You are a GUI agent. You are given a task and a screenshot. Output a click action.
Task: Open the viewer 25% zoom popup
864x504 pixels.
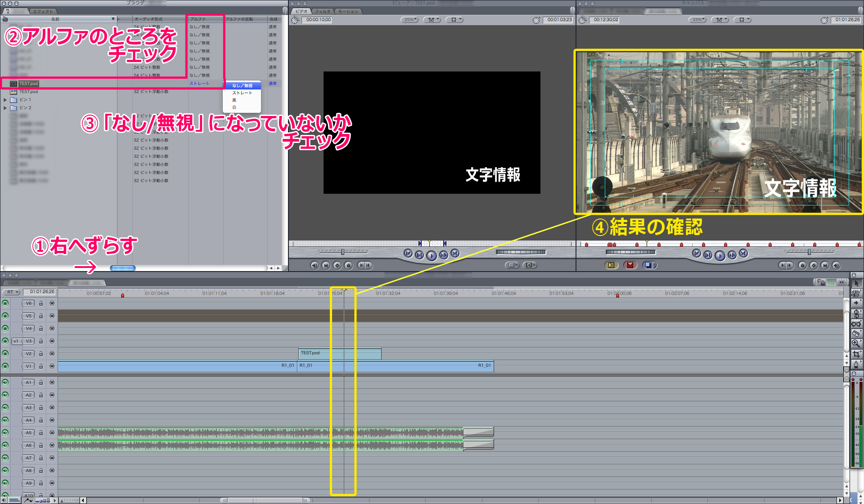point(409,20)
